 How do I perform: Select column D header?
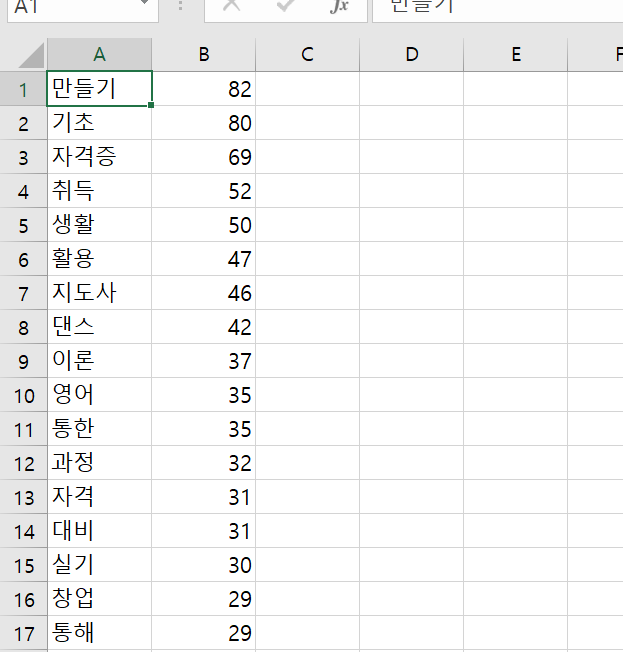(x=411, y=54)
